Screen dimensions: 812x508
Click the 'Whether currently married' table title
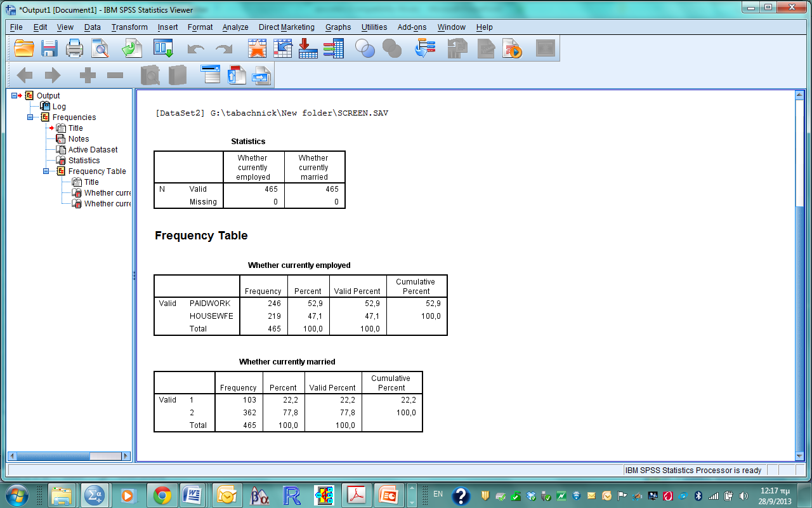pyautogui.click(x=287, y=362)
